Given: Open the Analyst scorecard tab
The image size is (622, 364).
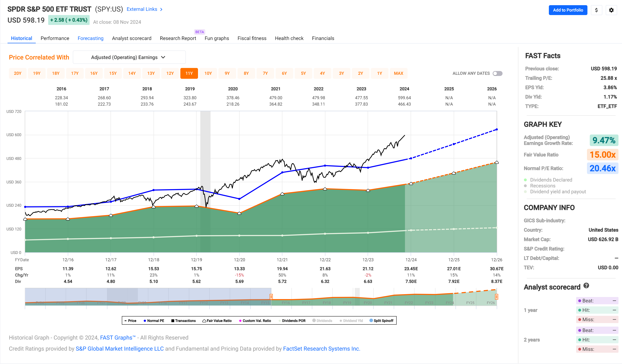Looking at the screenshot, I should pyautogui.click(x=131, y=38).
